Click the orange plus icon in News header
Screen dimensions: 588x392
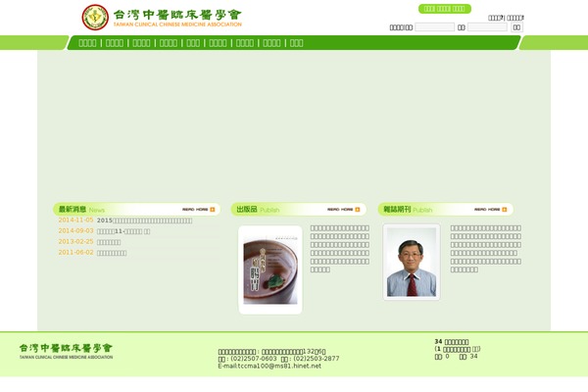(x=213, y=210)
